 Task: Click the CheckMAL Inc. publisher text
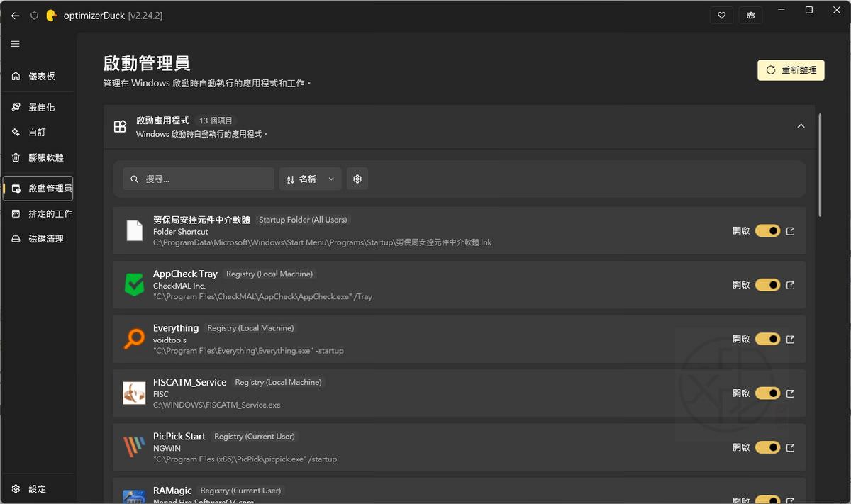tap(179, 286)
